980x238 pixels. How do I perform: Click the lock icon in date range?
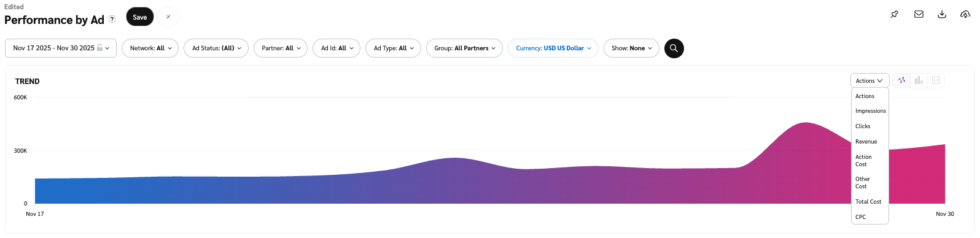coord(99,48)
